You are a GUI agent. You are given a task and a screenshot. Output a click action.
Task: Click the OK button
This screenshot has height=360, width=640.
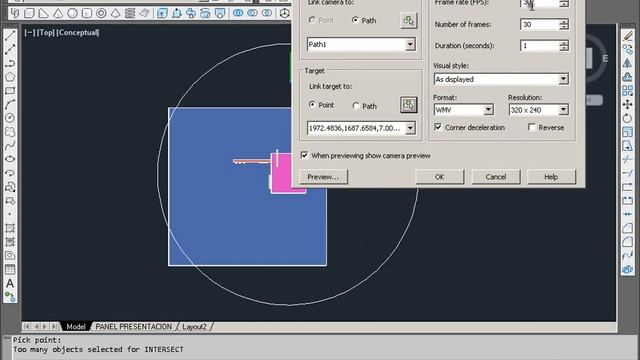pos(440,177)
